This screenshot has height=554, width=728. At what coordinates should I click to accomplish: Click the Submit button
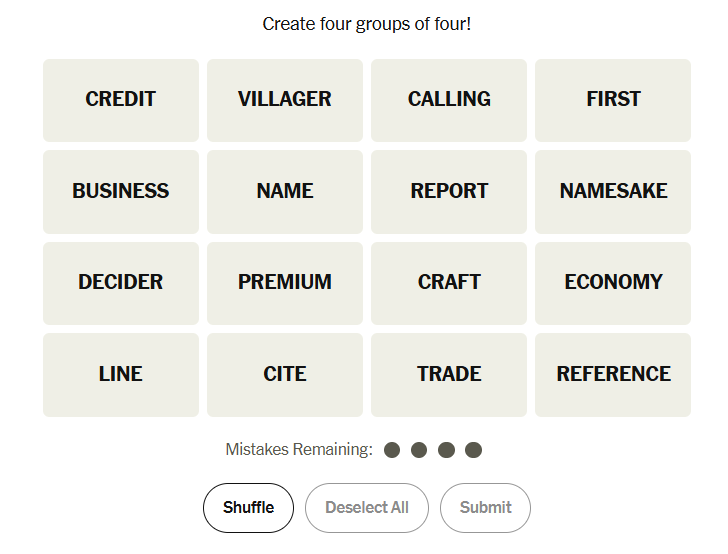(x=485, y=508)
